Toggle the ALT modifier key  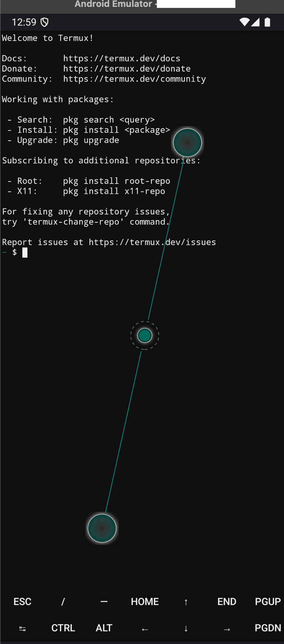tap(104, 628)
